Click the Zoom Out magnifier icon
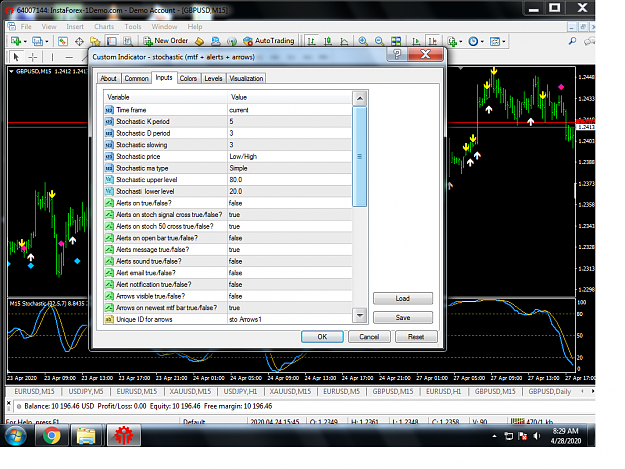 (x=379, y=41)
